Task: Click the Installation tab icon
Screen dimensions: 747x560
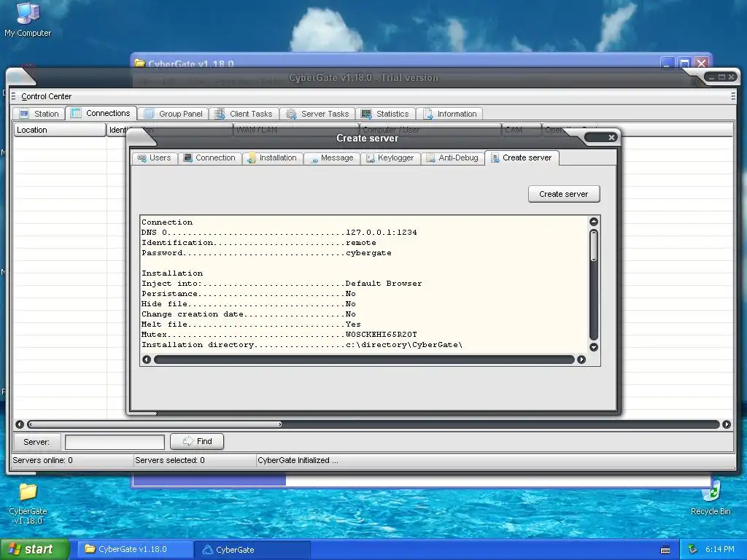Action: 252,158
